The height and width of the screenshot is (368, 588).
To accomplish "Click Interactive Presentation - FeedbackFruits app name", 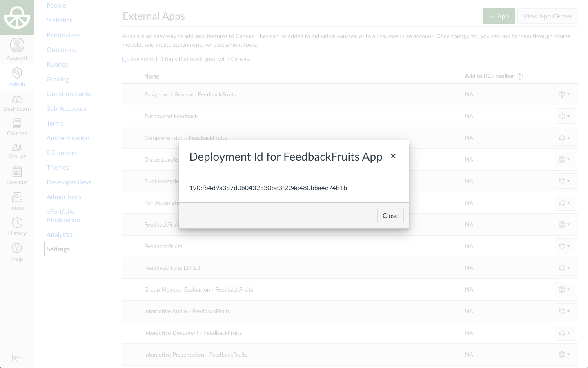I will 196,355.
